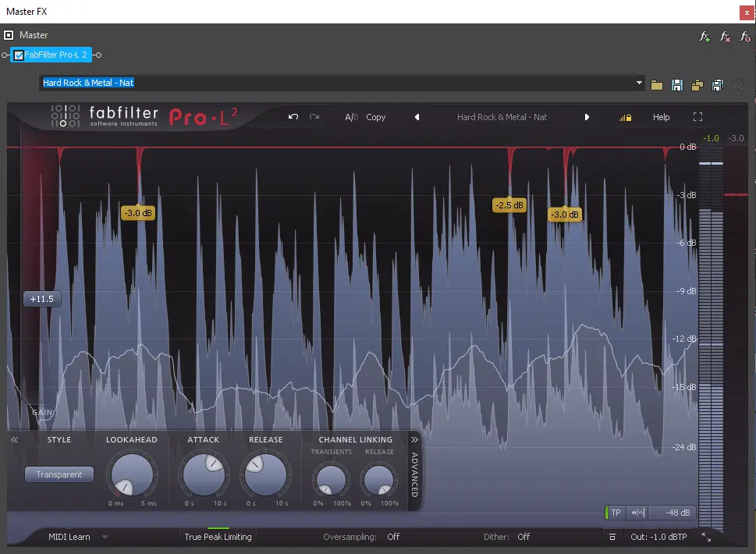Click the -3.0 gain reduction readout
This screenshot has height=554, width=756.
click(736, 138)
